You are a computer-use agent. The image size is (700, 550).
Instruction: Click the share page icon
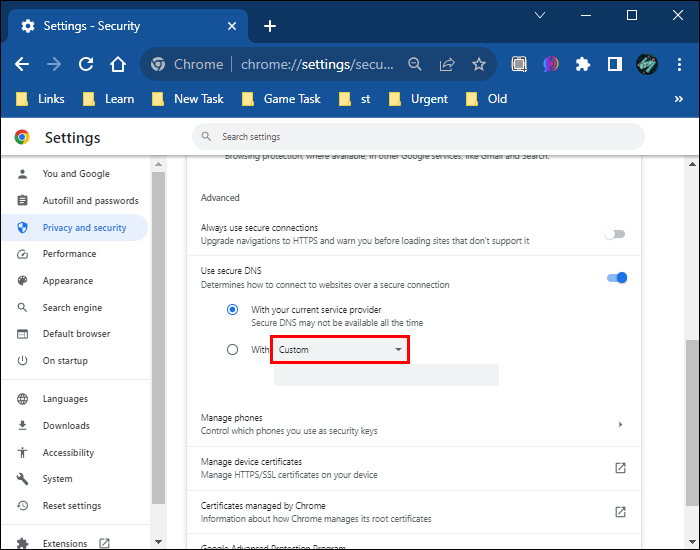point(447,64)
